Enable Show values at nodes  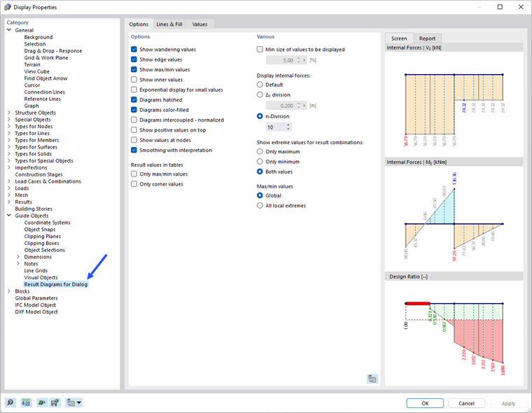[134, 140]
